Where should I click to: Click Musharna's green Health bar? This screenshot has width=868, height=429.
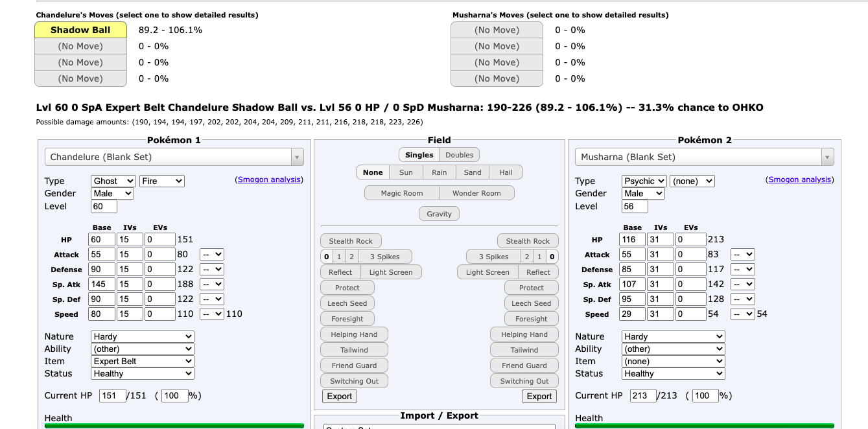[x=705, y=426]
